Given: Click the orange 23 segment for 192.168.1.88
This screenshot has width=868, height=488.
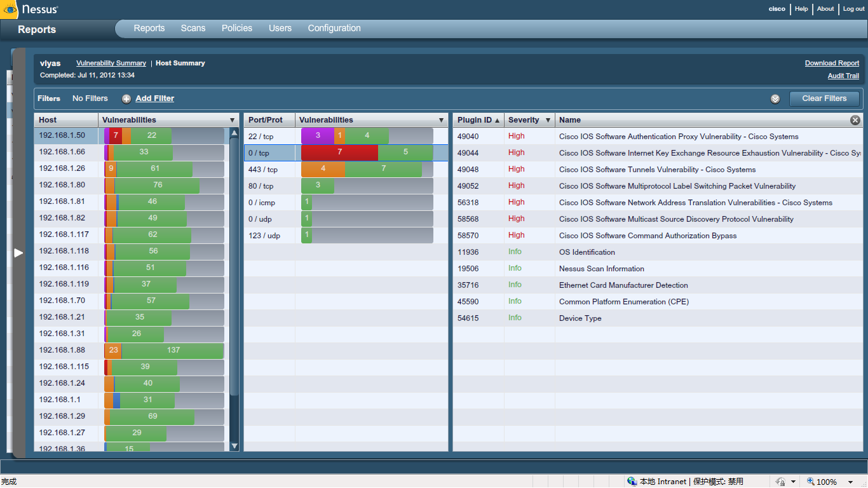Looking at the screenshot, I should click(113, 351).
